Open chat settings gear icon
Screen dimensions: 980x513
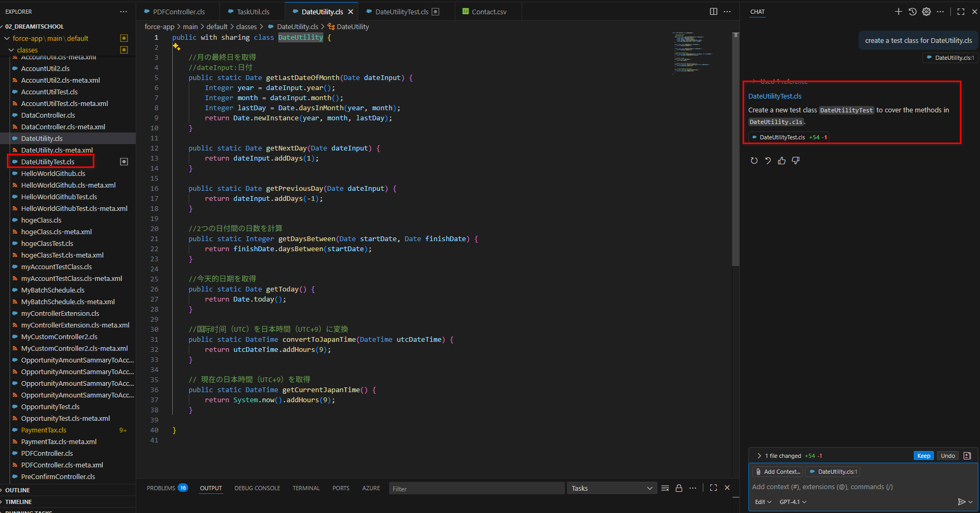926,12
